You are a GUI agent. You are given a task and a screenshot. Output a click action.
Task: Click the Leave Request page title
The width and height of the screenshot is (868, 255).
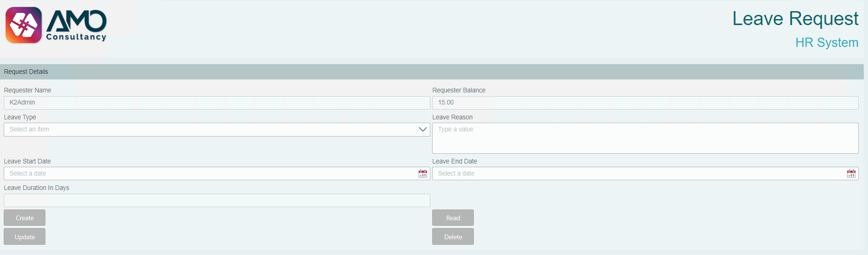pos(795,19)
